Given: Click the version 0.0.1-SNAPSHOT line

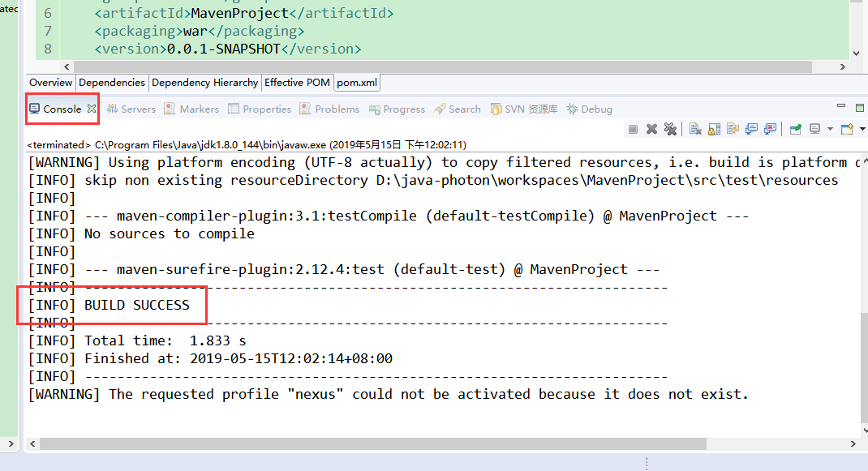Looking at the screenshot, I should [227, 49].
